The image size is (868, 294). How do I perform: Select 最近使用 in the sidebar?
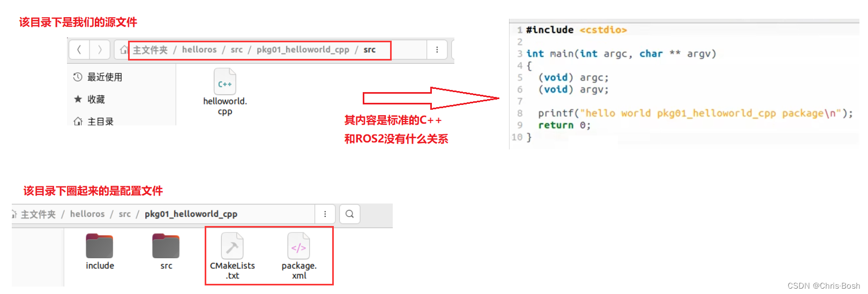click(x=105, y=77)
